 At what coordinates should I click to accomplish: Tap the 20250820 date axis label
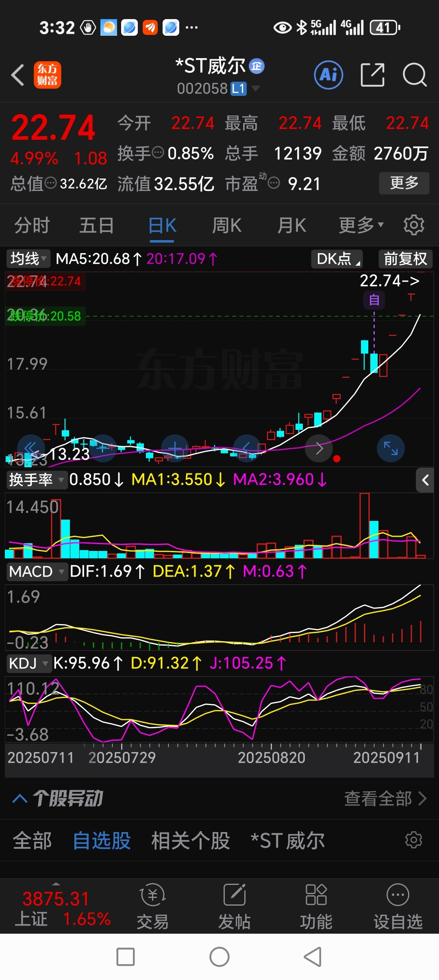272,757
